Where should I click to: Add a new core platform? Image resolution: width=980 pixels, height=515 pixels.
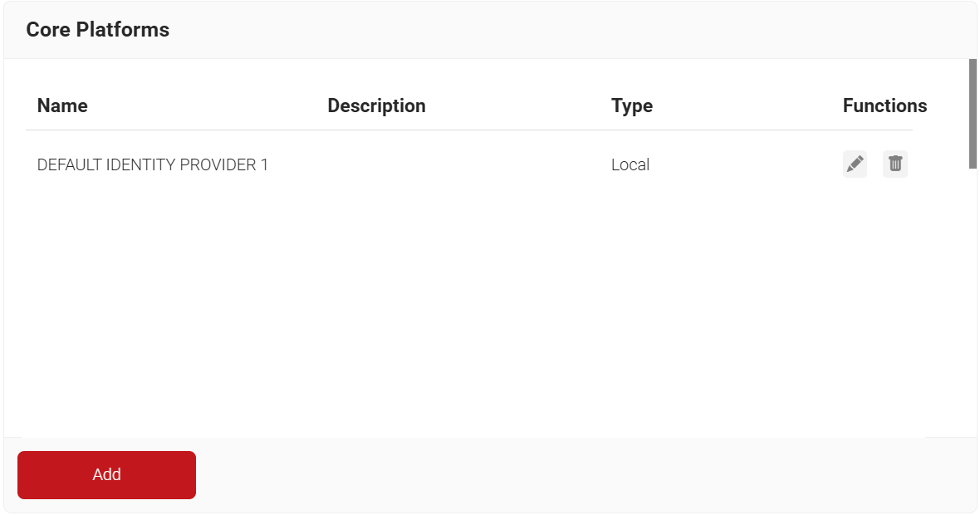(106, 475)
